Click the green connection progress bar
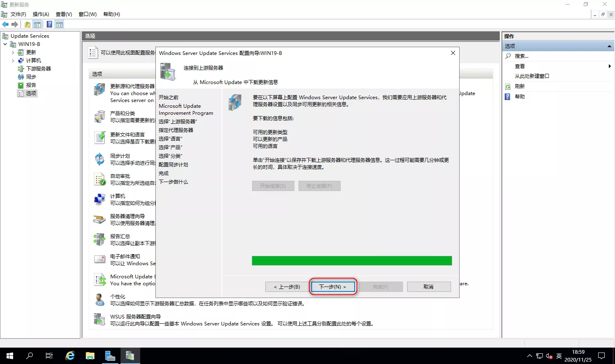 [x=352, y=261]
